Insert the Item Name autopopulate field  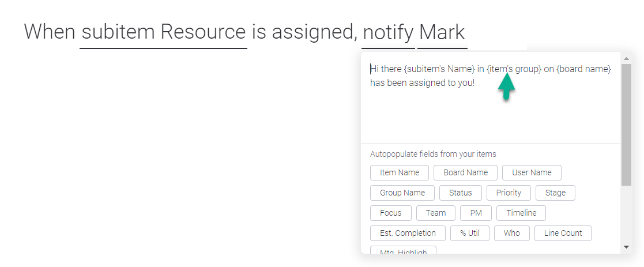pos(400,172)
